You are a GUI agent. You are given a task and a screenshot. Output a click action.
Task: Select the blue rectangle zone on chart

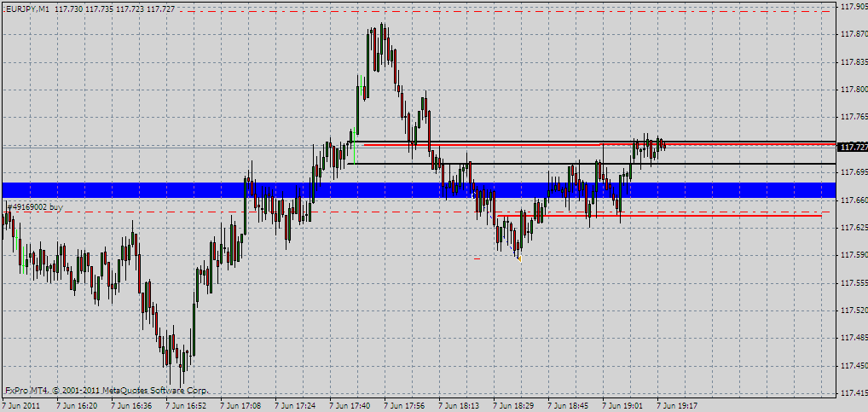click(419, 190)
